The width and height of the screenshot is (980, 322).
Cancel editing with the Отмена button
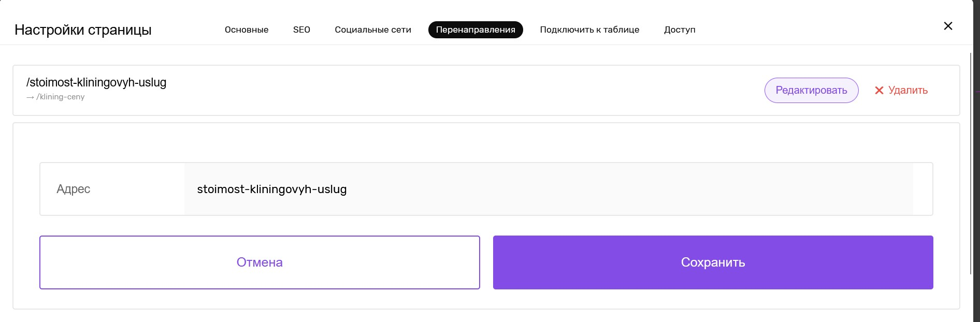pos(260,262)
